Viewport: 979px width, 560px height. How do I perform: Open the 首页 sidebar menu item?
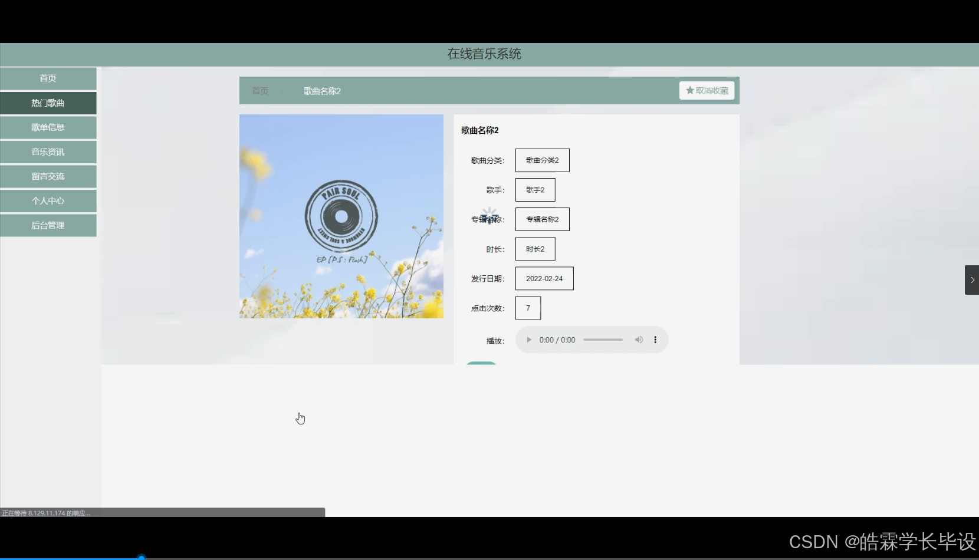pyautogui.click(x=48, y=78)
